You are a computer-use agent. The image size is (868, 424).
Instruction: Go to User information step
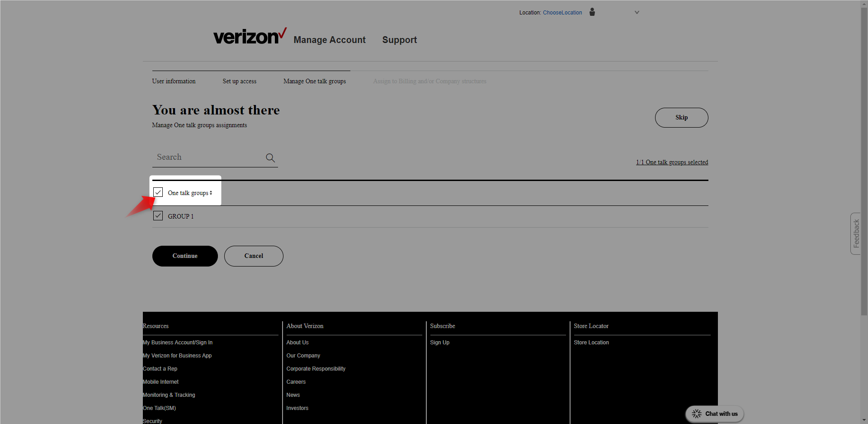[x=174, y=81]
